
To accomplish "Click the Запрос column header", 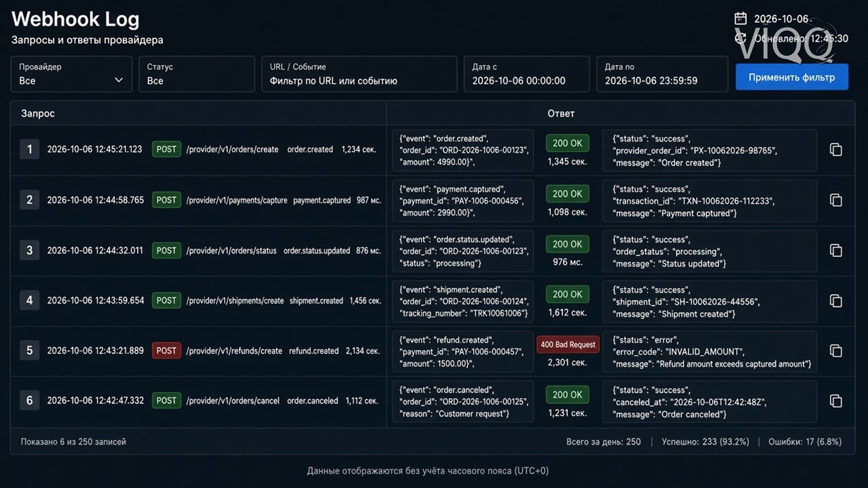I will coord(38,113).
